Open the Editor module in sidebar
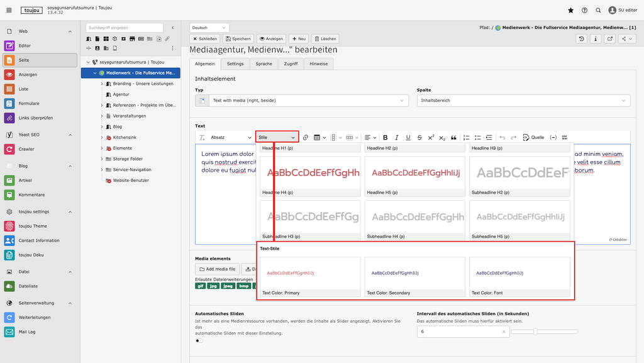This screenshot has width=644, height=363. pos(40,45)
